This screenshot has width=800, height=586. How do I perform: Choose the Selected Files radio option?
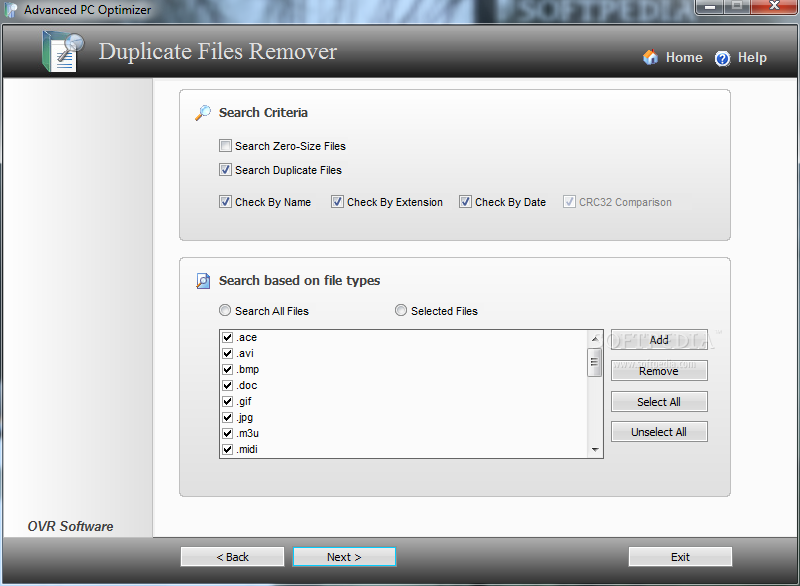(401, 310)
